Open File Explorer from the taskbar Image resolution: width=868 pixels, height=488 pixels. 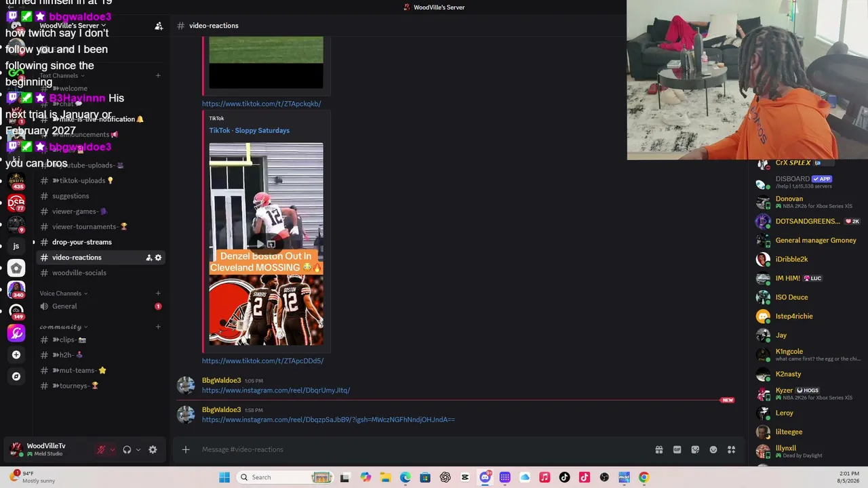coord(385,477)
